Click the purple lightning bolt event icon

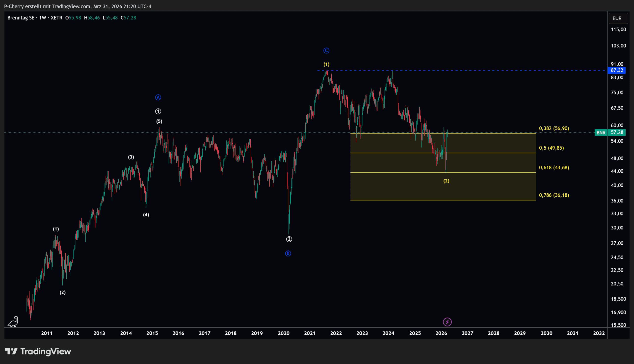pos(447,322)
